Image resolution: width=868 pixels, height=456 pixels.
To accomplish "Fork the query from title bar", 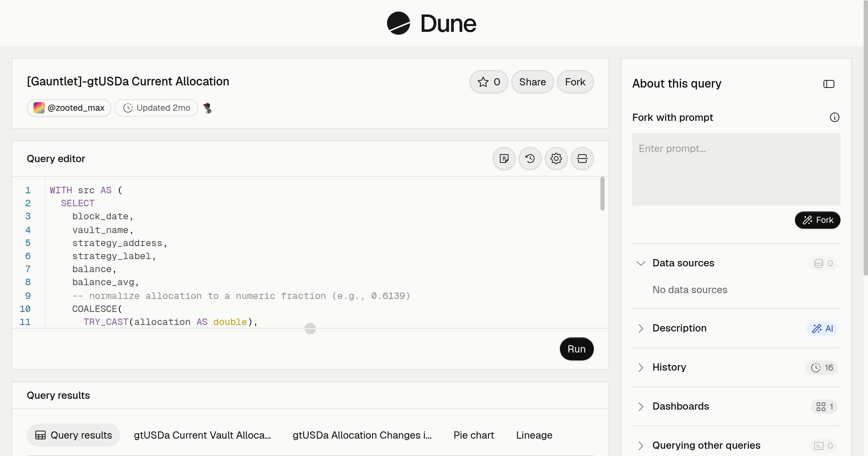I will click(575, 82).
